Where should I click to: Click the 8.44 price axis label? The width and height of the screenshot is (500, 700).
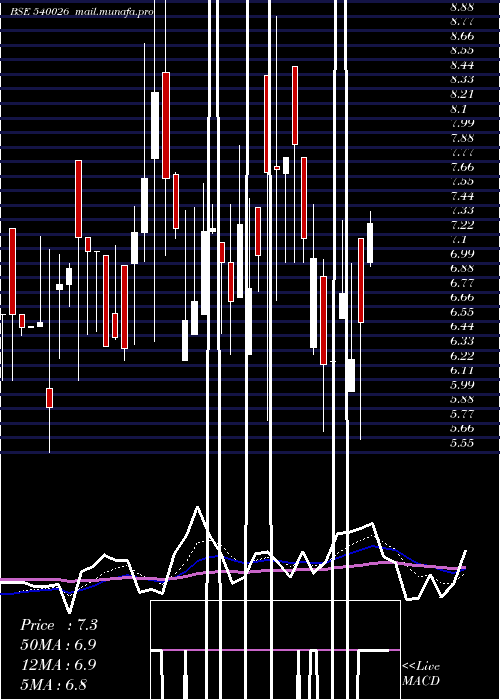(x=462, y=65)
